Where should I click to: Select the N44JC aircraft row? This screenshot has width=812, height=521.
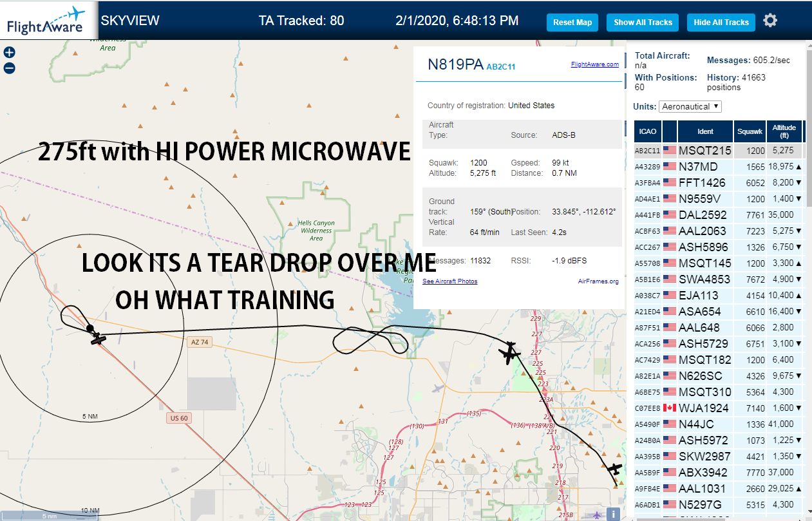tap(717, 424)
